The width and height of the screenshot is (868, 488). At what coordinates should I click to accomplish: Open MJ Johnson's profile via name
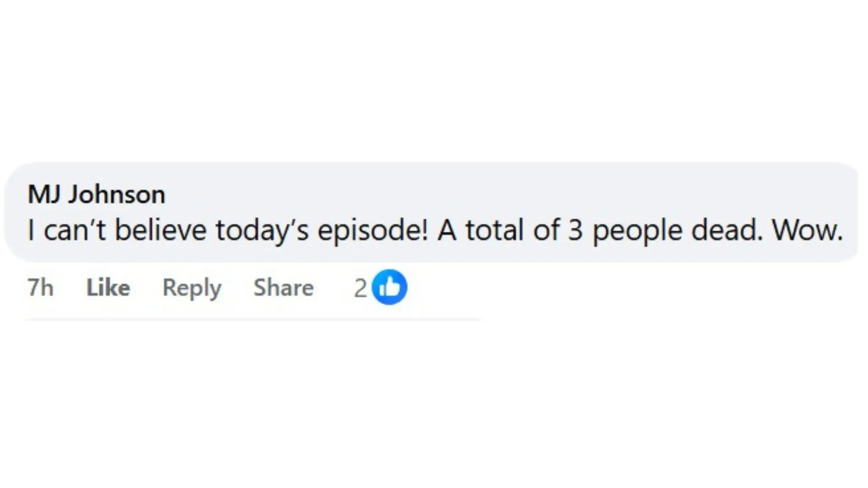click(x=96, y=195)
